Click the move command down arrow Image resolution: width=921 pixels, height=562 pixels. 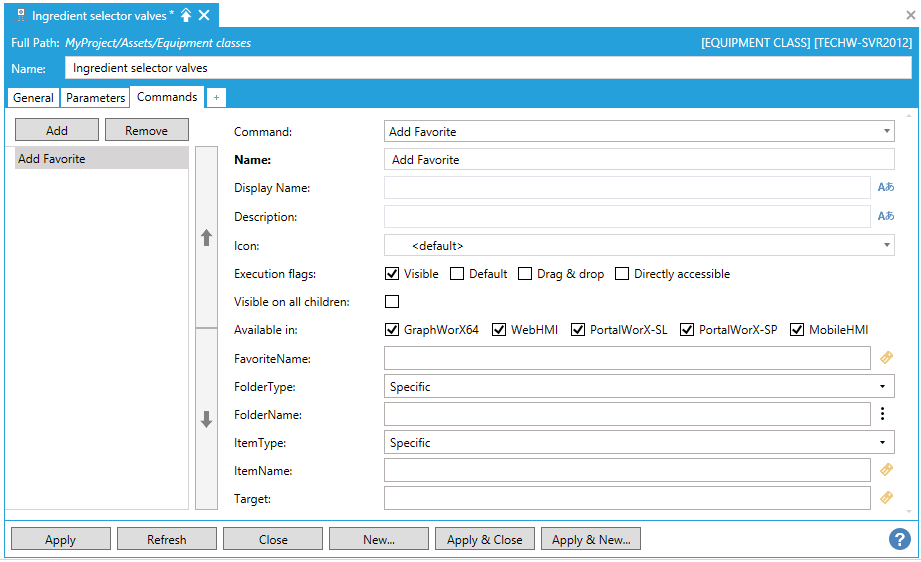pos(207,420)
